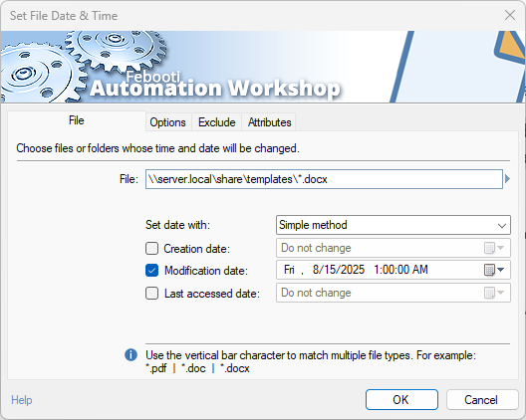Switch to the Options tab
The height and width of the screenshot is (420, 526).
tap(167, 122)
